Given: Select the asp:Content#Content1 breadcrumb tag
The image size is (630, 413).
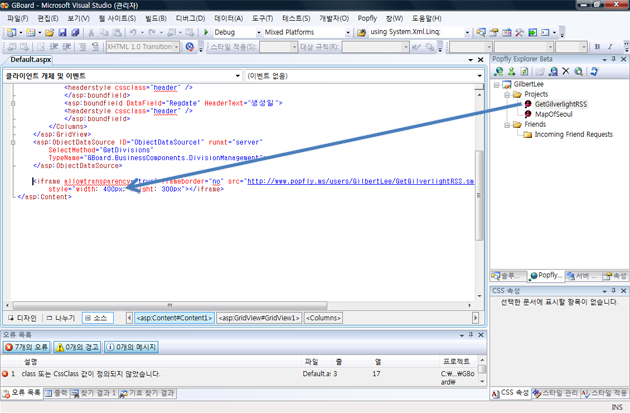Looking at the screenshot, I should (174, 318).
